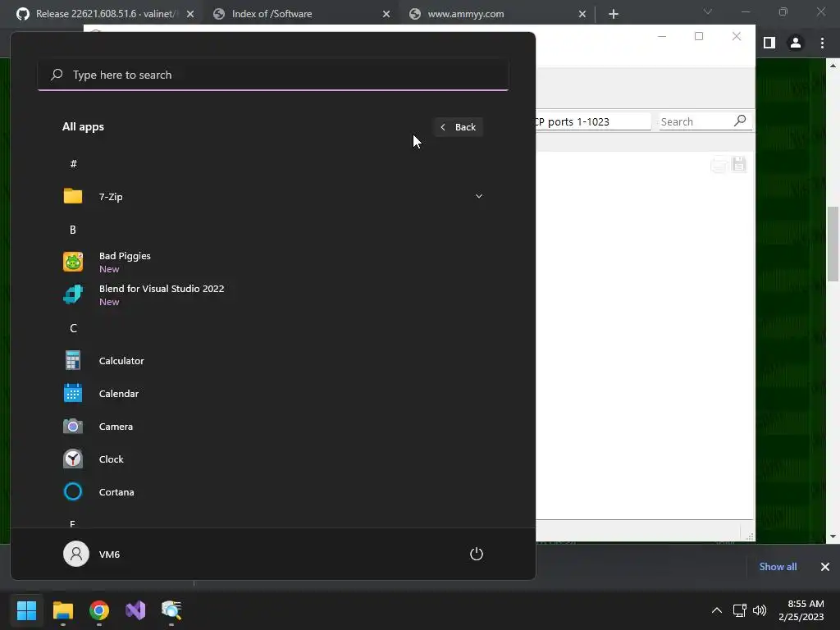This screenshot has height=630, width=840.
Task: Open the power options button
Action: [x=477, y=554]
